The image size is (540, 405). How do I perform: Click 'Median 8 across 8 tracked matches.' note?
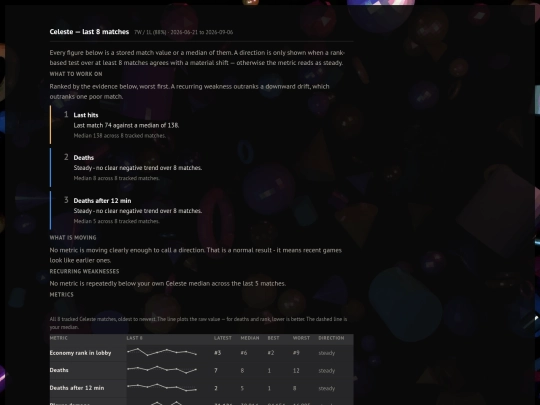116,178
